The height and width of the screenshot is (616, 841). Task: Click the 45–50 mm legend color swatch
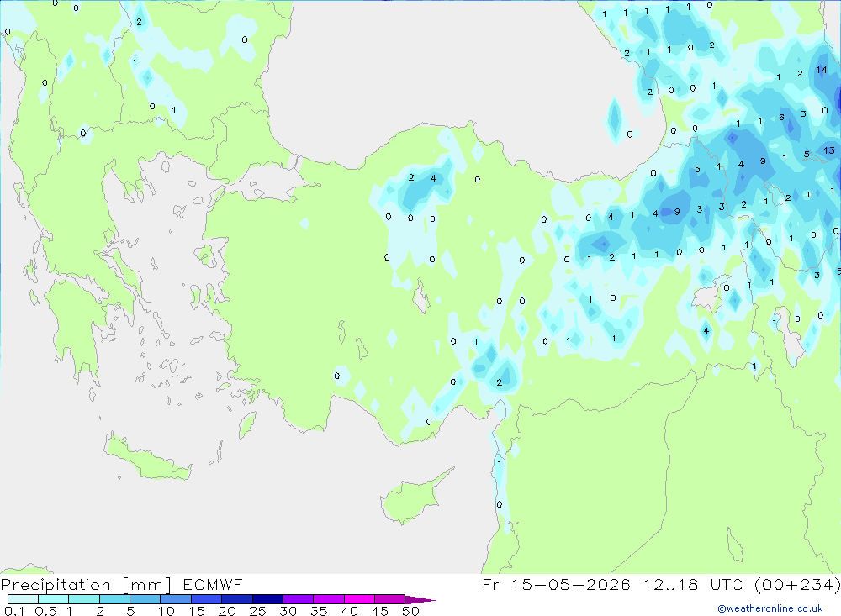point(390,599)
